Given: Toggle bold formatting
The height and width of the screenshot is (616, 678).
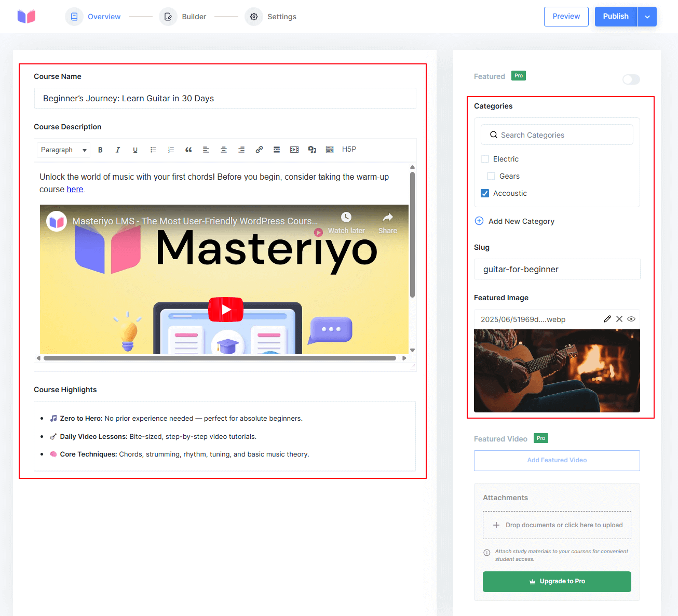Looking at the screenshot, I should coord(100,150).
